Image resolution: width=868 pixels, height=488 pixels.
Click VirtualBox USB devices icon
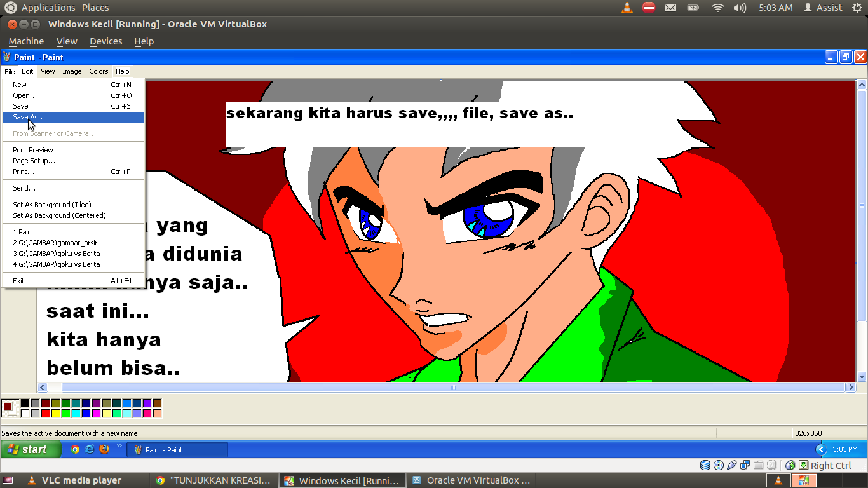coord(732,465)
